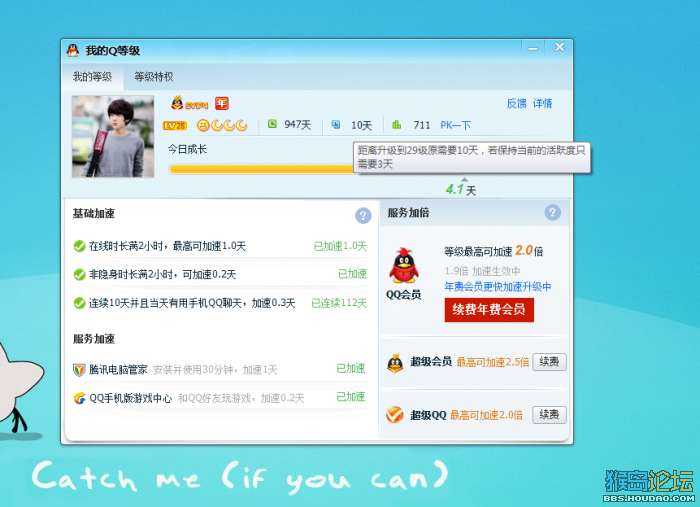
Task: Click green check beside 非隐身时长满2小时
Action: pyautogui.click(x=79, y=274)
